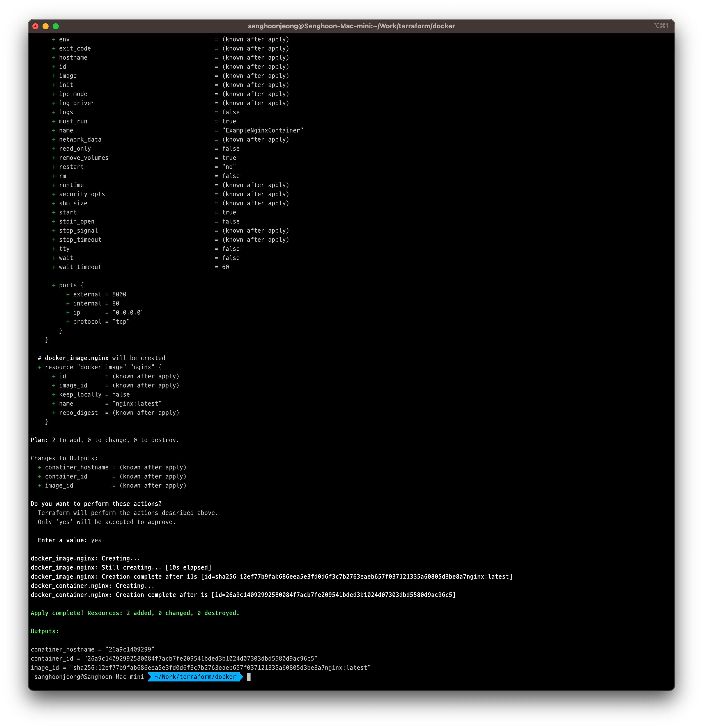Click the 'Enter a value: yes' line
The image size is (703, 728).
tap(70, 540)
